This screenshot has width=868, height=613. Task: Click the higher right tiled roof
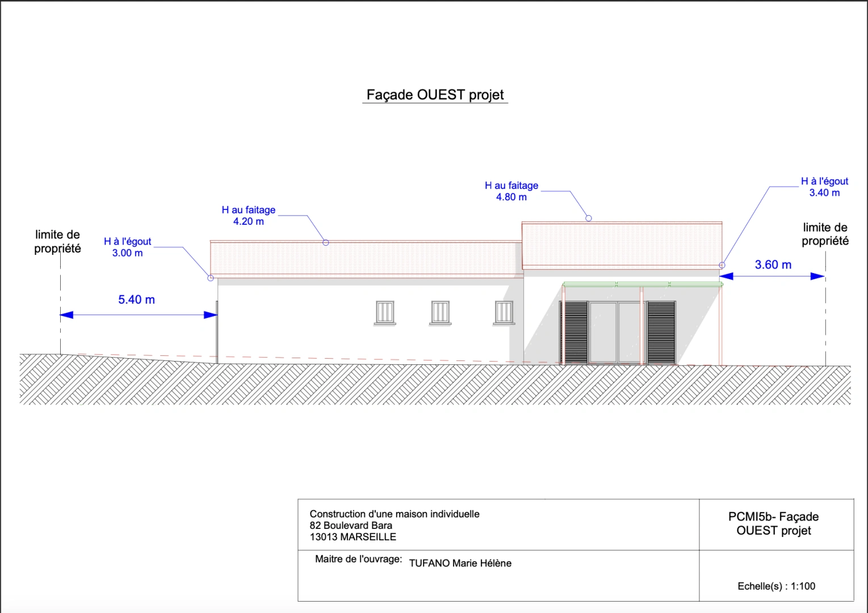point(622,245)
